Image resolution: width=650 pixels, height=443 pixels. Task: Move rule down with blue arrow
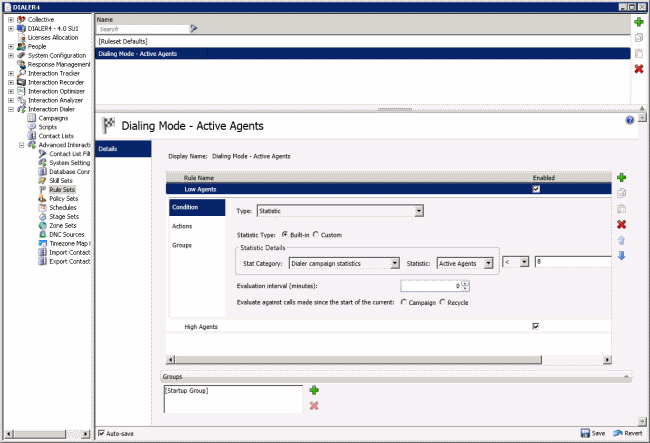[x=621, y=256]
